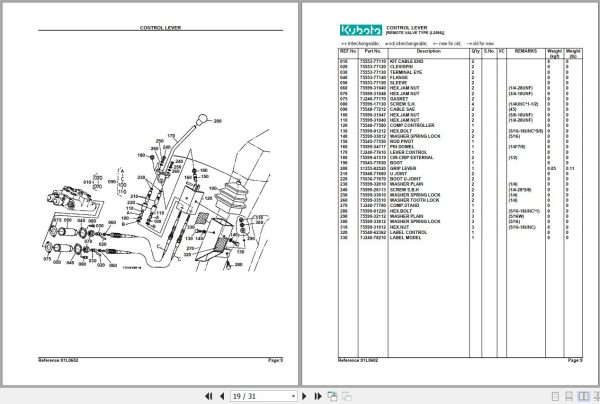Go to the previous view
Viewport: 600px width, 404px height.
click(333, 396)
